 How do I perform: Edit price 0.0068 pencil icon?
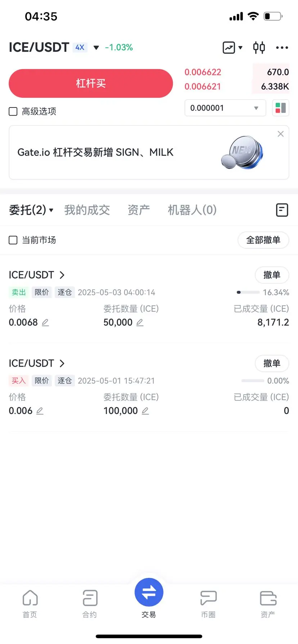click(x=45, y=322)
